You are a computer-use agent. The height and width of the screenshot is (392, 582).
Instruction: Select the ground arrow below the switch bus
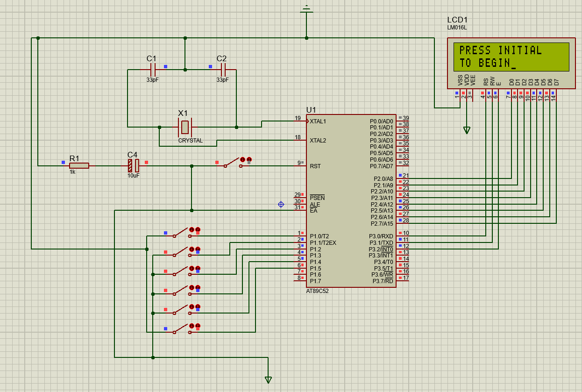(x=268, y=380)
